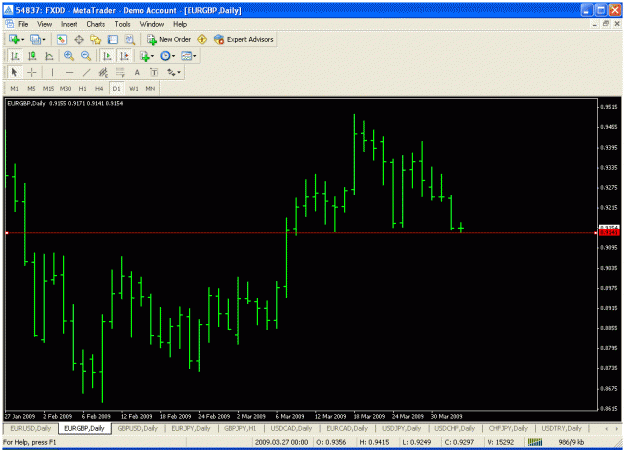The height and width of the screenshot is (450, 625).
Task: Open the View menu
Action: (x=44, y=24)
